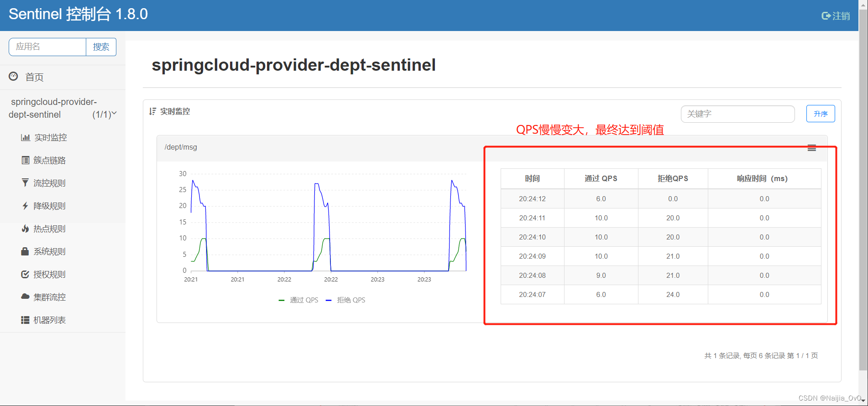Click the QPS chart plot area
Viewport: 868px width, 406px height.
click(x=328, y=222)
